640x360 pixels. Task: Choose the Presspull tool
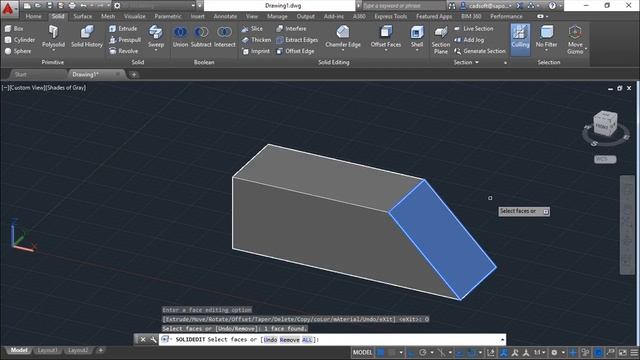click(x=124, y=40)
